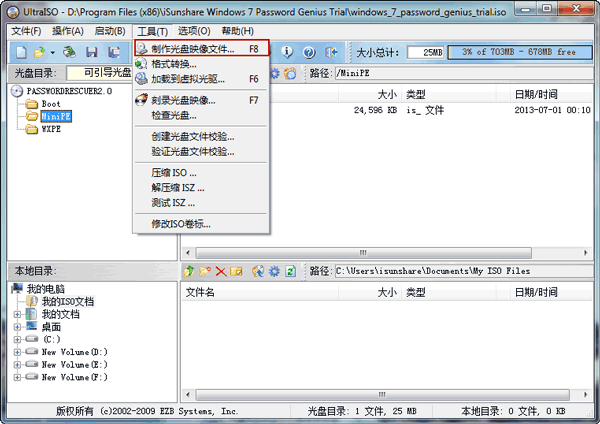Expand the New Volume(E:) node

17,365
